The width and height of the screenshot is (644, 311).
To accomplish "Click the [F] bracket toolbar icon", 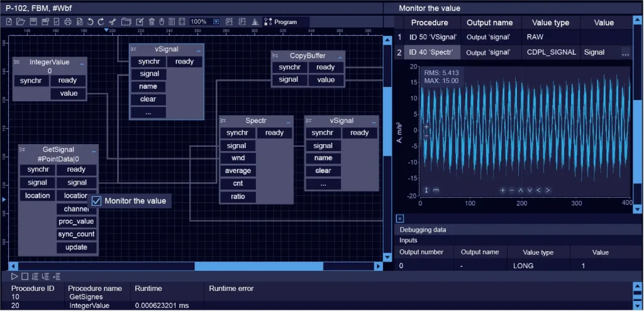I will click(242, 22).
